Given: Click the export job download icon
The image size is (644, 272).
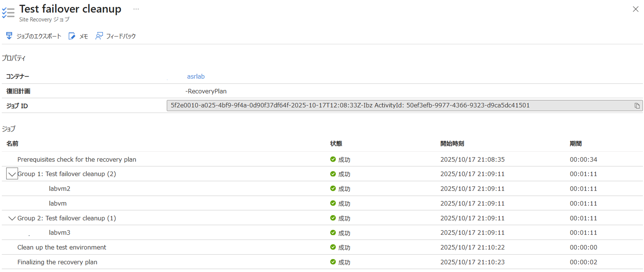Looking at the screenshot, I should [9, 36].
